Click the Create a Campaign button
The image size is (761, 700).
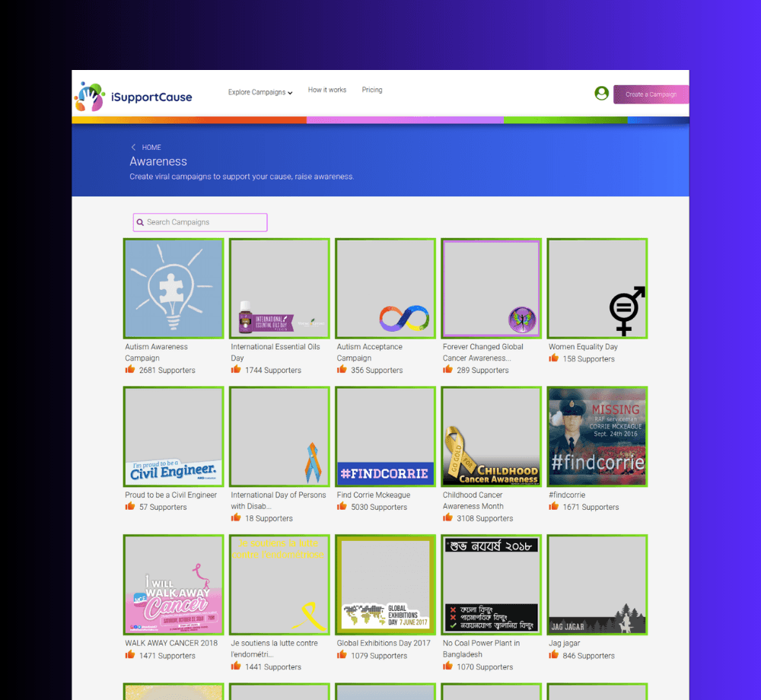(651, 94)
